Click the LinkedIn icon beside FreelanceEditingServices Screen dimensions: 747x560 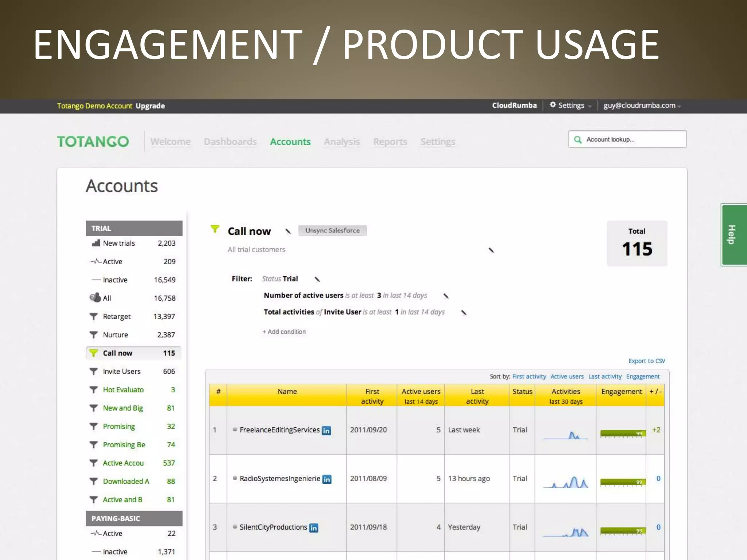(326, 431)
